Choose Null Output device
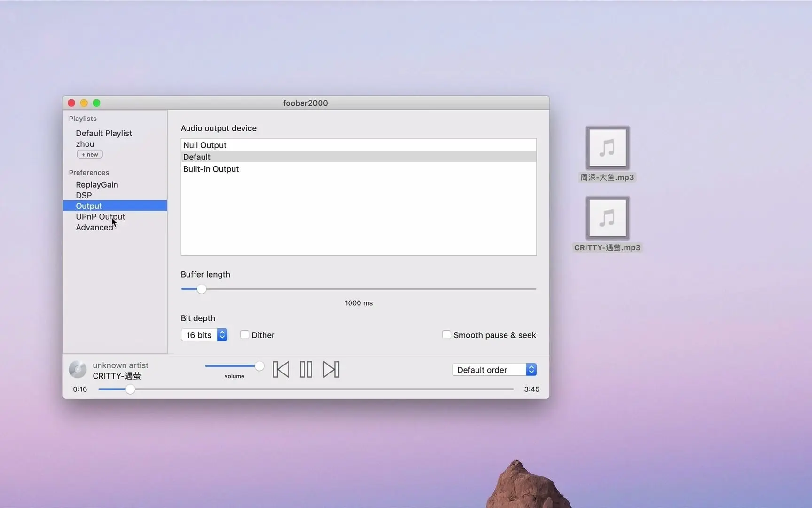Viewport: 812px width, 508px height. click(359, 145)
